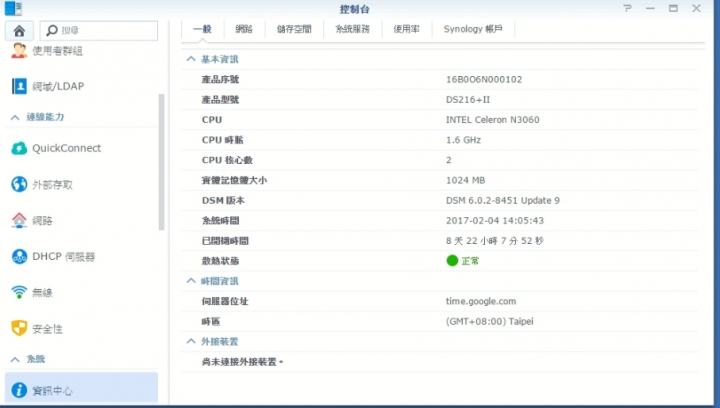Viewport: 720px width, 408px height.
Task: Go to Control Panel home
Action: pos(19,31)
